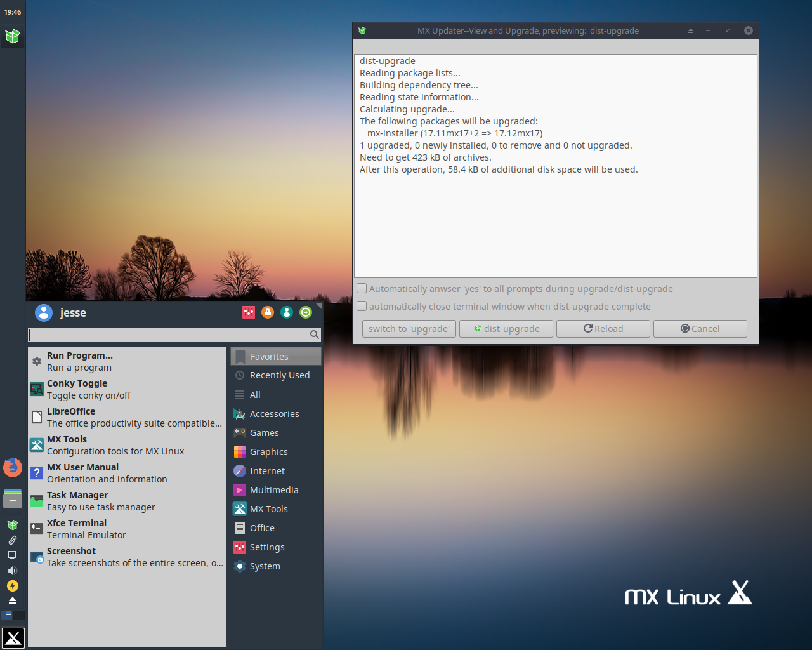Viewport: 812px width, 650px height.
Task: Show All applications category
Action: [276, 395]
